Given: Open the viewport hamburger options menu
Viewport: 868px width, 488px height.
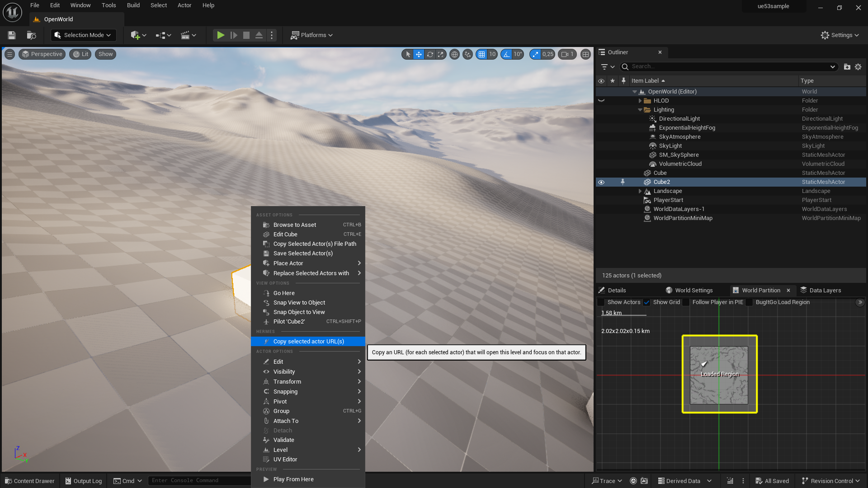Looking at the screenshot, I should point(9,54).
